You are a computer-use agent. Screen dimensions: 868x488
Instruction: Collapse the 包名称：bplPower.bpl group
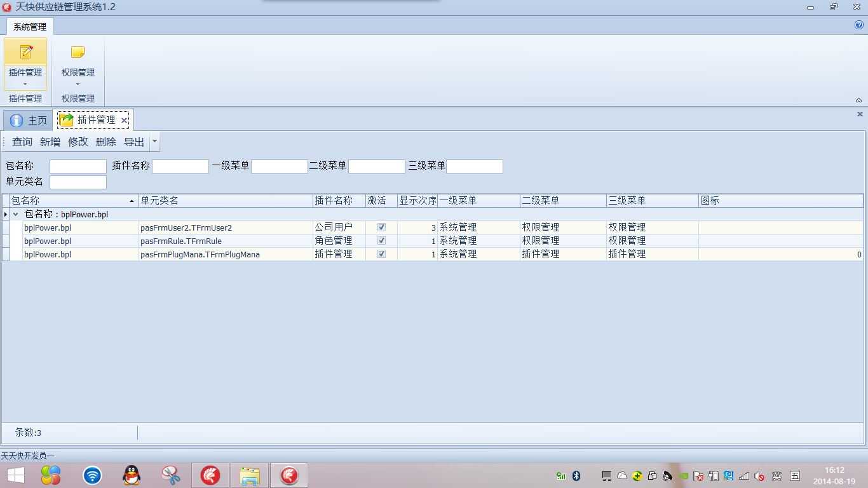[x=16, y=214]
